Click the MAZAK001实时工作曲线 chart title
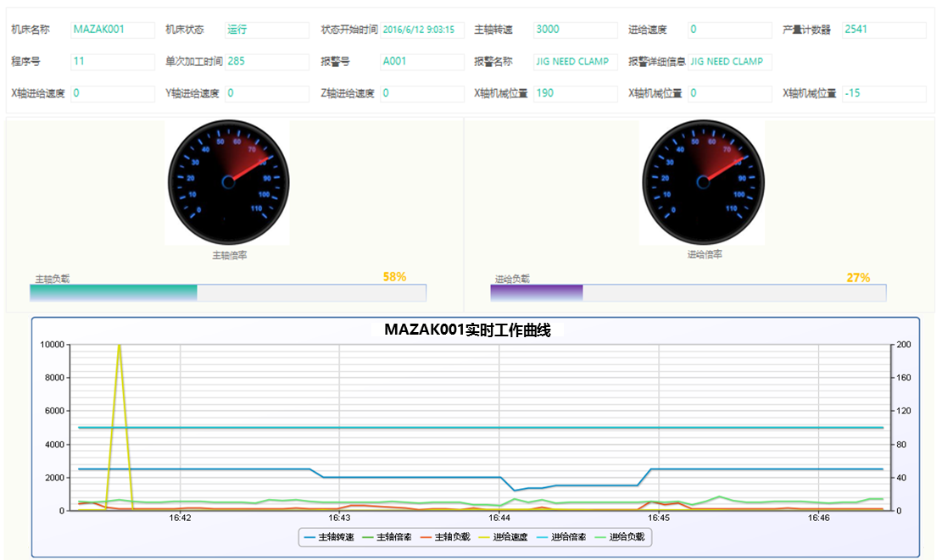This screenshot has width=942, height=560. (467, 330)
